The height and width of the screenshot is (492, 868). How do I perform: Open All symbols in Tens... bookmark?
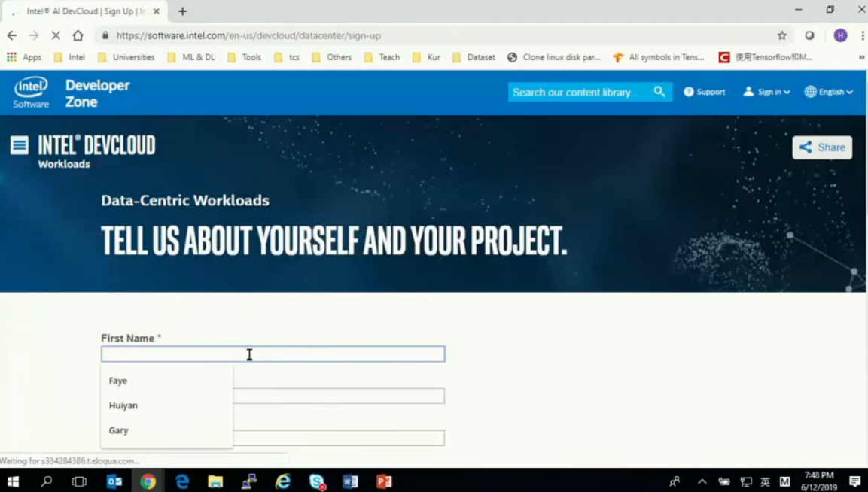659,57
